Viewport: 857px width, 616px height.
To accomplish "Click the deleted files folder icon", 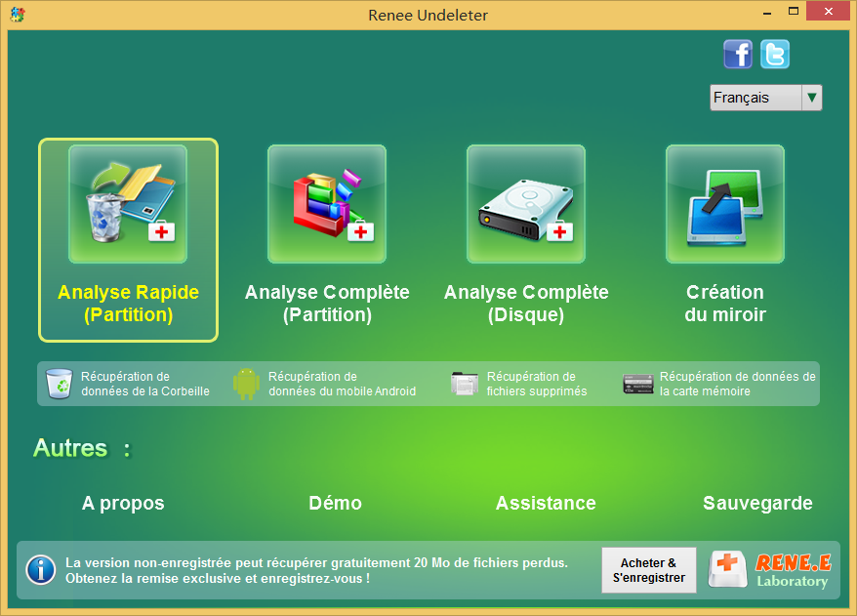I will coord(465,383).
